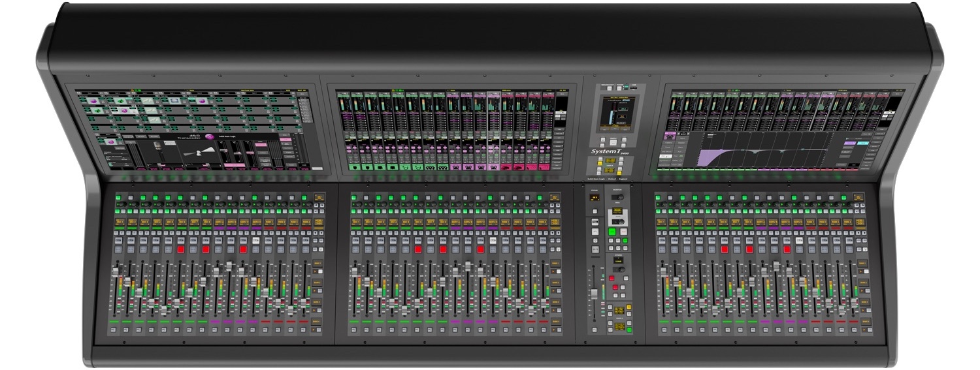The image size is (980, 370).
Task: Click the MIC 1 fader in the center bay
Action: click(355, 272)
